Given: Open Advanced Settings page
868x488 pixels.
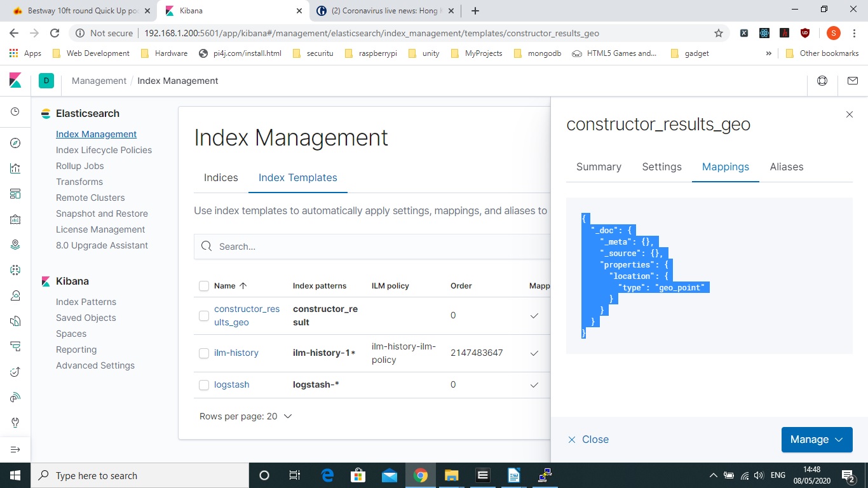Looking at the screenshot, I should (95, 365).
